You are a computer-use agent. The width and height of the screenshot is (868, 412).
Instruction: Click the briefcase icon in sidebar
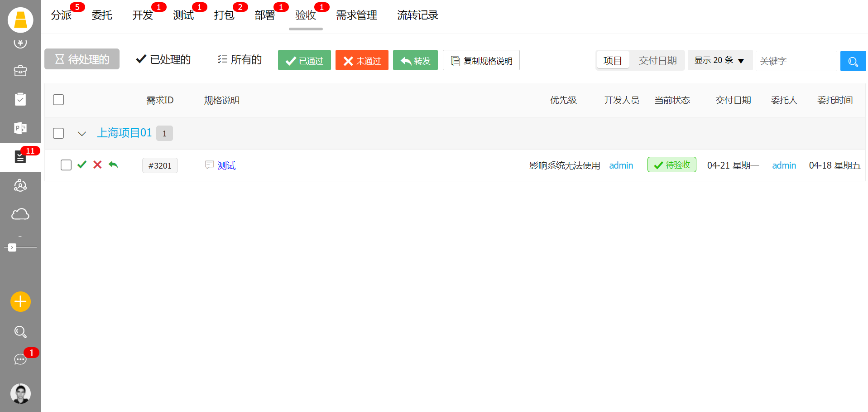coord(20,71)
